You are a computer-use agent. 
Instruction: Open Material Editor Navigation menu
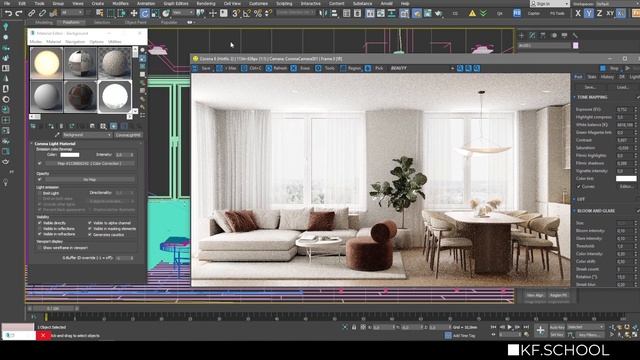point(75,42)
